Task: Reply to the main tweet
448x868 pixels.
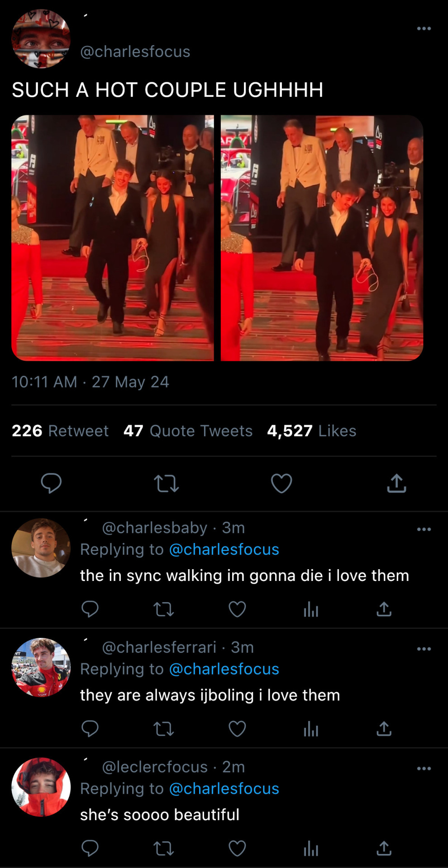Action: [x=51, y=483]
